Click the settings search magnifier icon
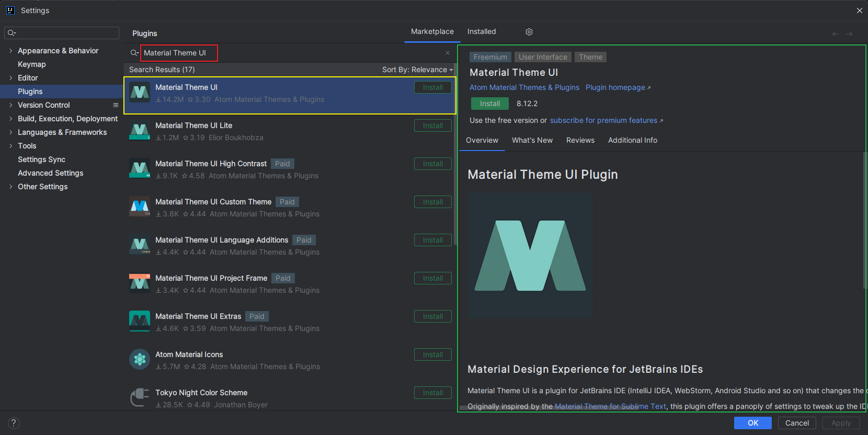868x435 pixels. tap(12, 33)
